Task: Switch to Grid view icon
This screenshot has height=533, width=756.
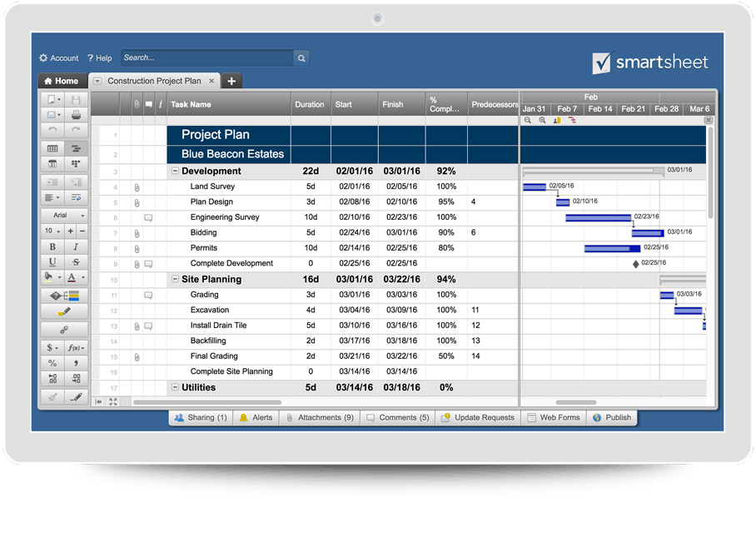Action: pos(52,148)
